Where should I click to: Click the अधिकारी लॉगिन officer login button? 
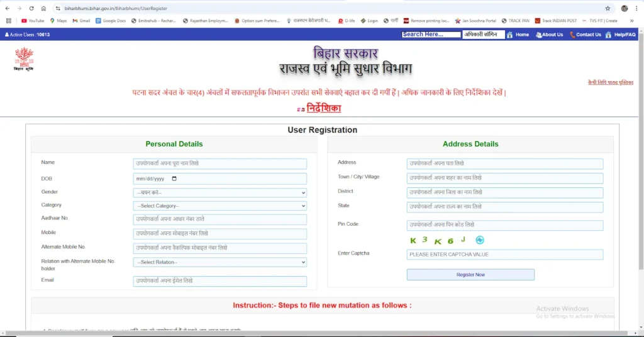tap(484, 35)
